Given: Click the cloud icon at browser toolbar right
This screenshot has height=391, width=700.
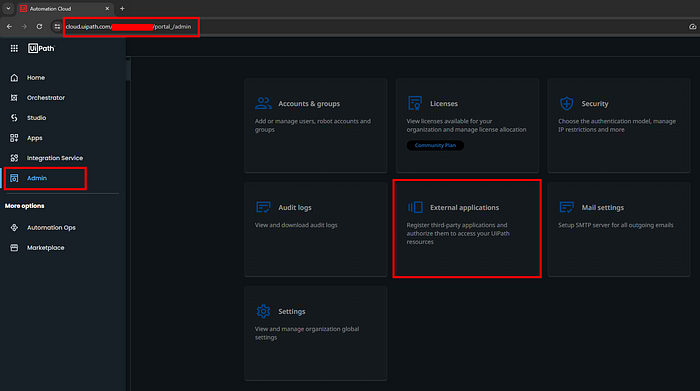Looking at the screenshot, I should [692, 27].
